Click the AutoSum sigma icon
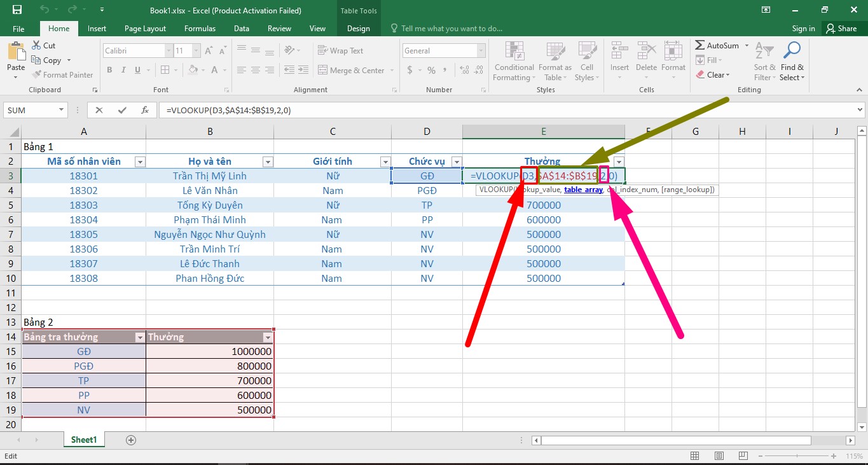 point(700,46)
